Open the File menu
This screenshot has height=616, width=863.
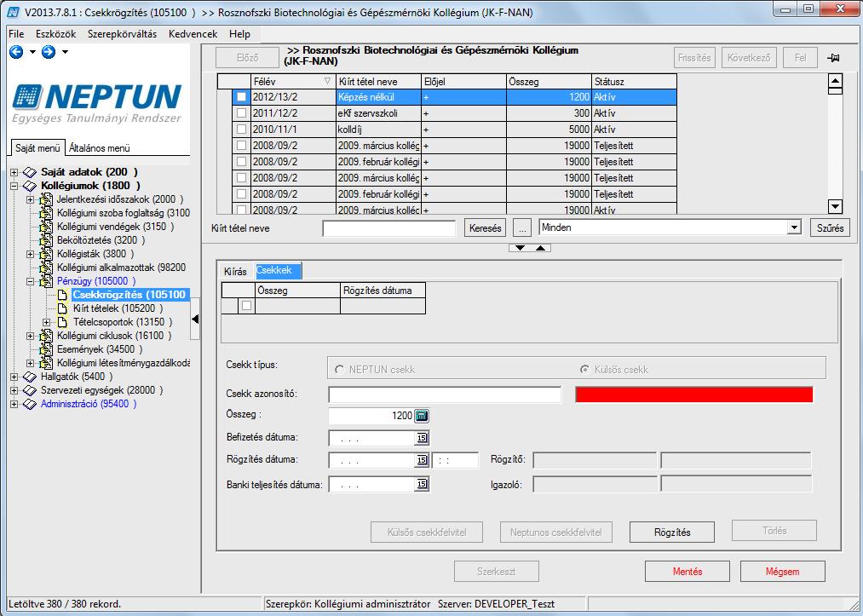coord(16,34)
